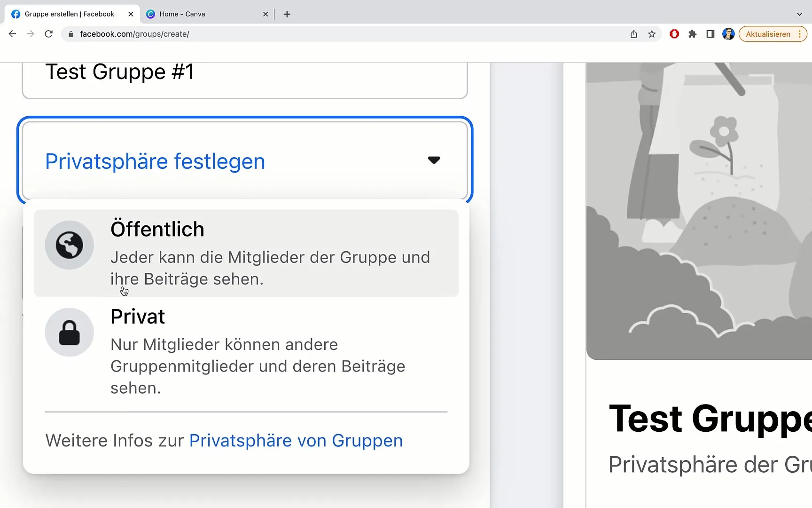Click the 'Nur Mitglieder können' description
This screenshot has height=508, width=812.
pos(258,366)
